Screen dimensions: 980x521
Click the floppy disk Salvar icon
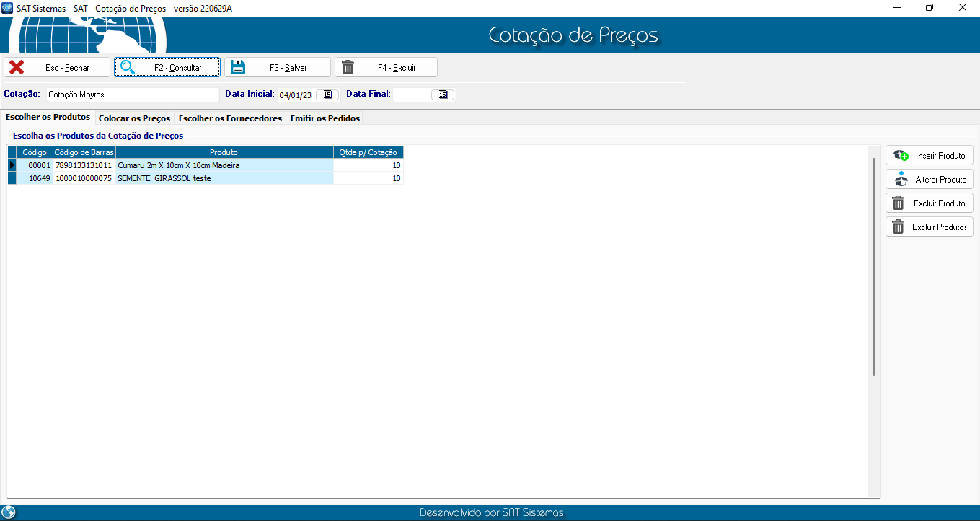coord(238,68)
